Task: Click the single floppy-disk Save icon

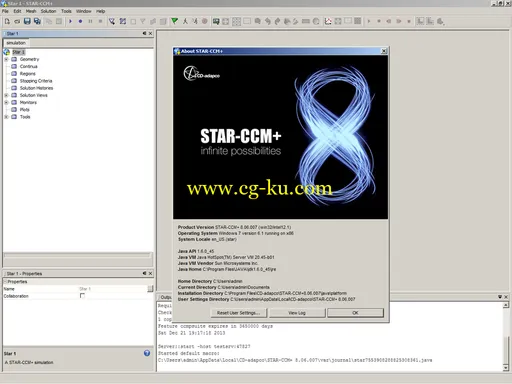Action: 27,21
